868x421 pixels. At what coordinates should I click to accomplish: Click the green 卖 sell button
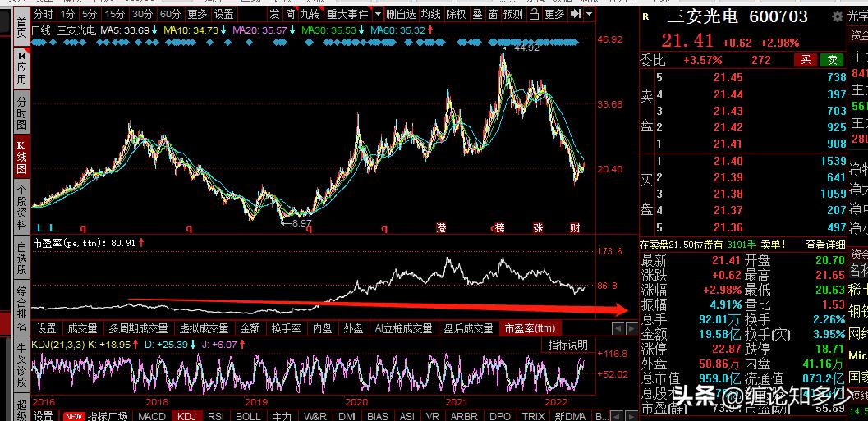coord(831,60)
